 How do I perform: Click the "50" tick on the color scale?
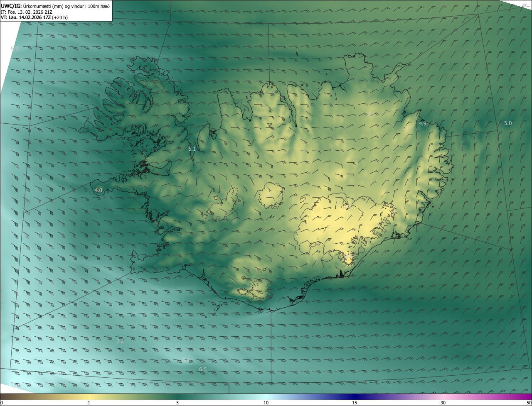coord(529,403)
